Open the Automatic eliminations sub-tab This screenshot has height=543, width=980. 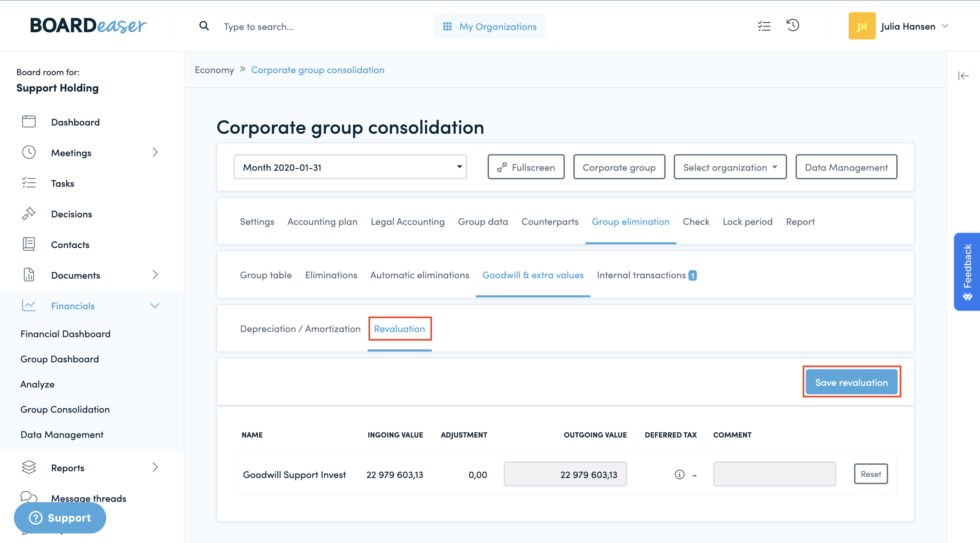click(419, 275)
